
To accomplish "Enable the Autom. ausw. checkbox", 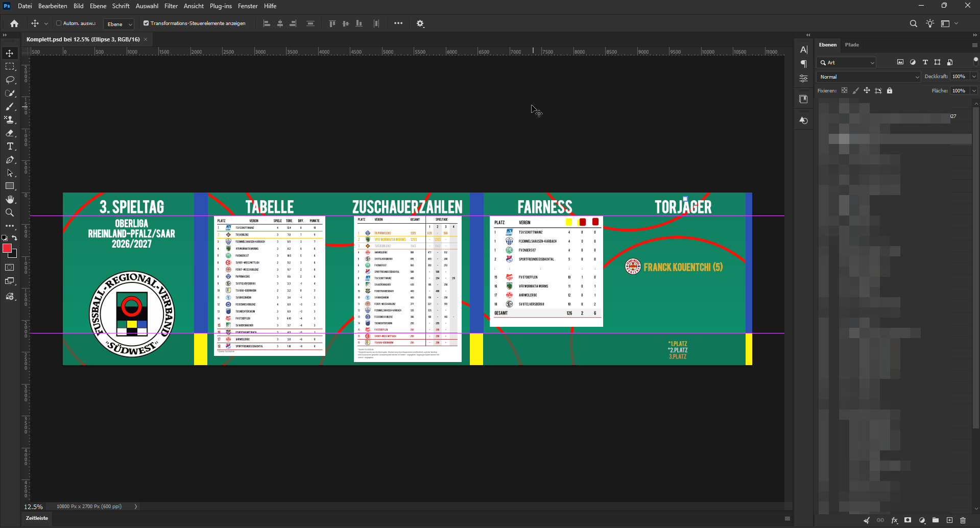I will pyautogui.click(x=59, y=23).
